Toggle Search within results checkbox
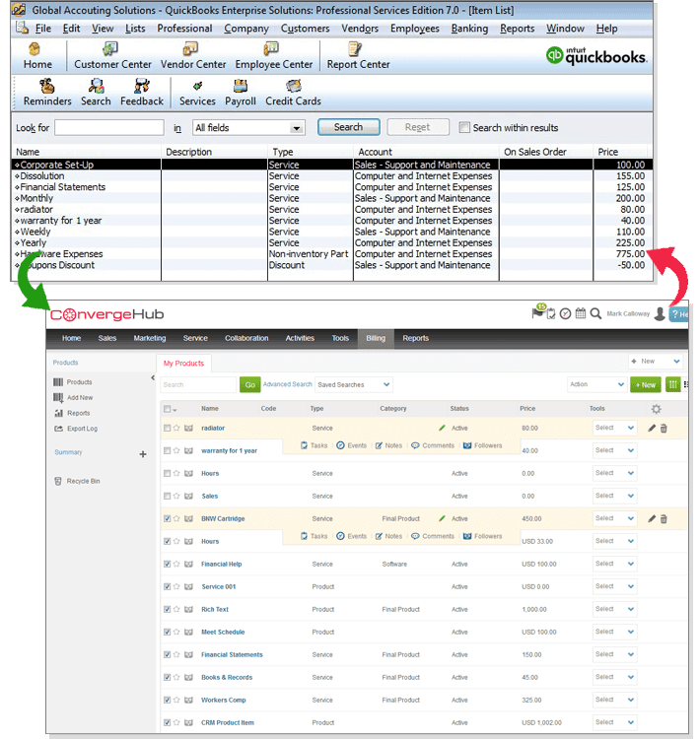700x739 pixels. [x=464, y=128]
